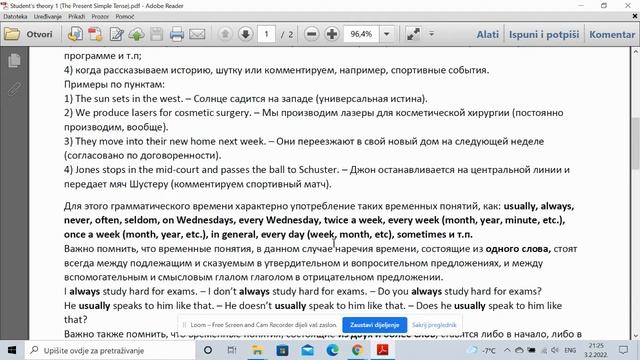
Task: Click the scrollbar up arrow
Action: coord(636,51)
